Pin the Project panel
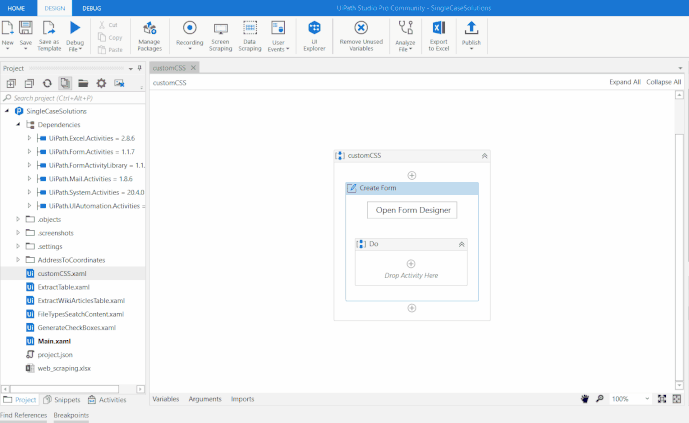The height and width of the screenshot is (423, 689). coord(140,68)
